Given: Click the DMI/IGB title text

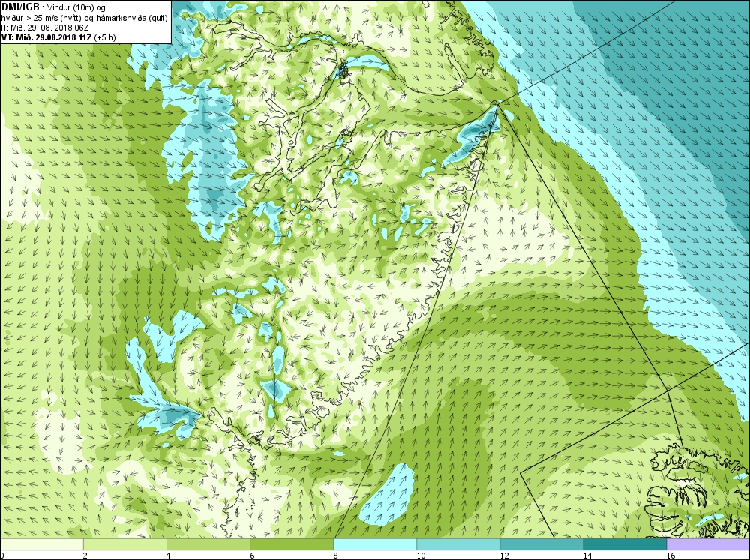Looking at the screenshot, I should (x=20, y=7).
